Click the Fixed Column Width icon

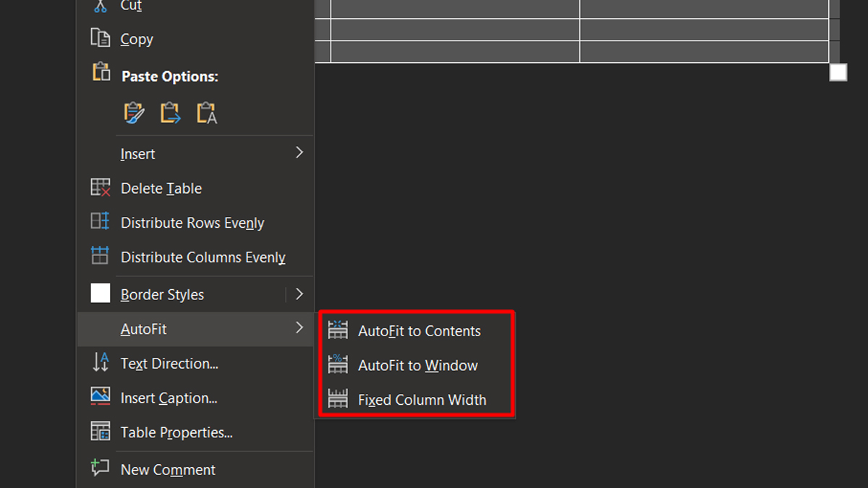coord(338,399)
